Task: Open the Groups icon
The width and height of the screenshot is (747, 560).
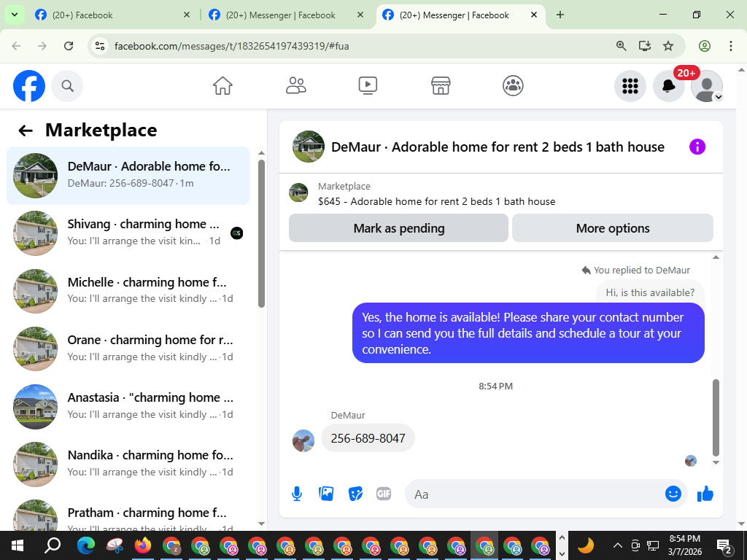Action: (x=513, y=86)
